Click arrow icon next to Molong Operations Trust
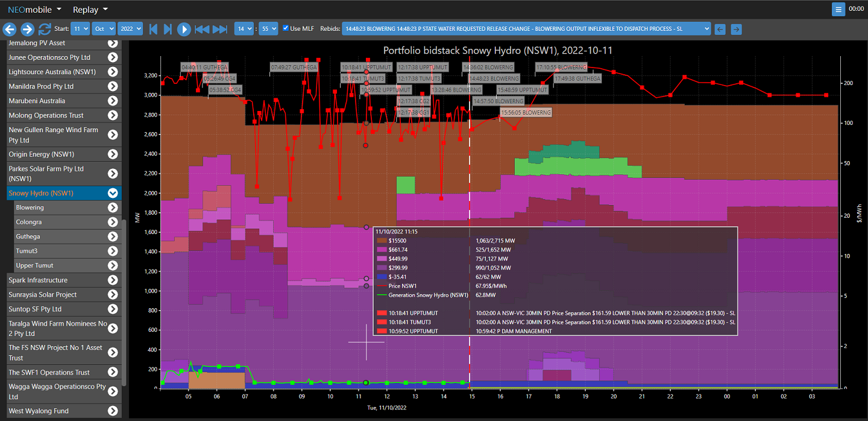The width and height of the screenshot is (868, 421). (113, 115)
